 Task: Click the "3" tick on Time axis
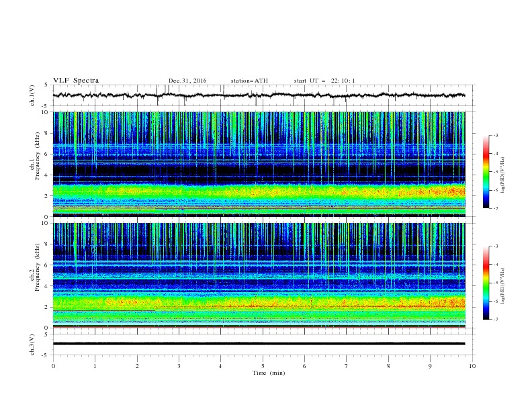[179, 366]
